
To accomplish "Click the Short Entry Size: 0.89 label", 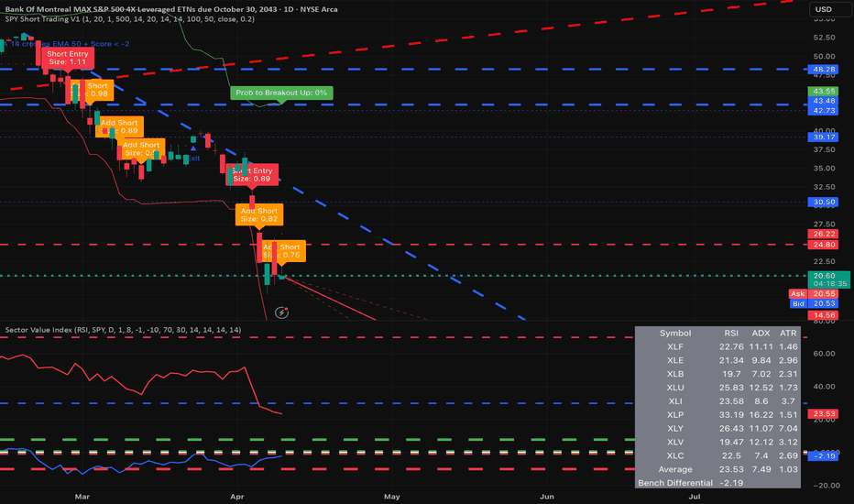I will click(x=252, y=174).
